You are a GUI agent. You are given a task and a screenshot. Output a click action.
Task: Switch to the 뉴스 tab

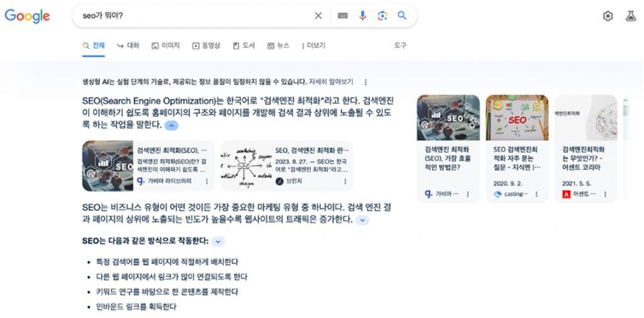(x=278, y=46)
